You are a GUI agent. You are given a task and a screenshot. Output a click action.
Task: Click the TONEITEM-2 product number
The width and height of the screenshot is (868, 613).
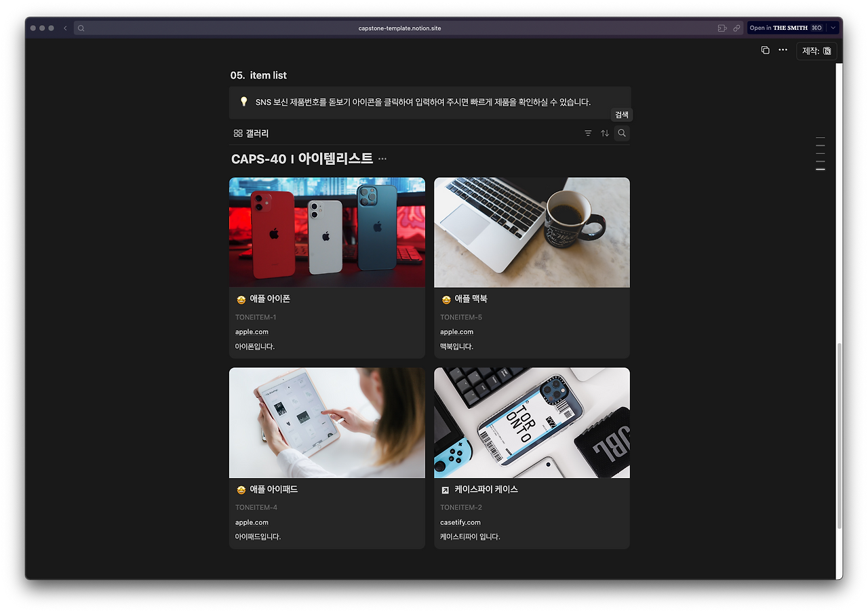tap(461, 508)
